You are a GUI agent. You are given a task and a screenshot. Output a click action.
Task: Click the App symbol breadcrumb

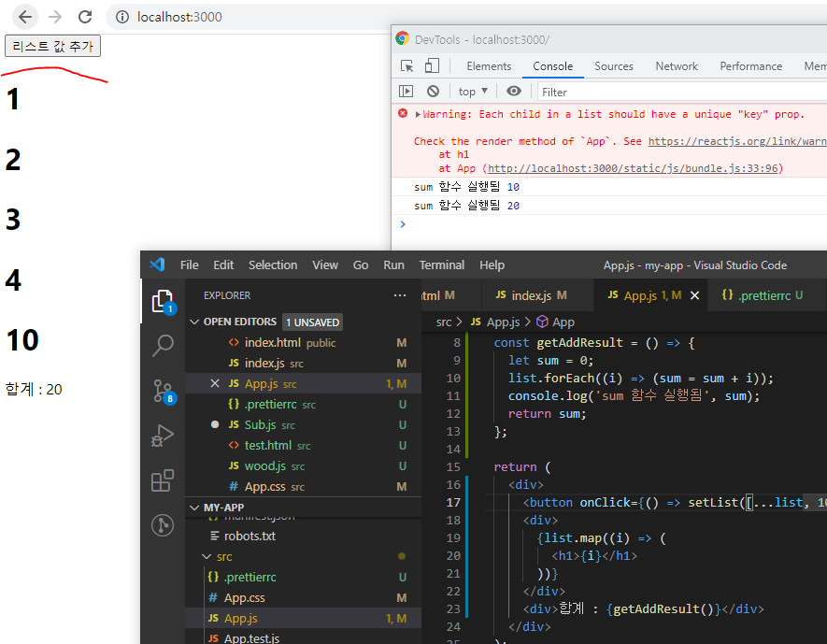(x=555, y=322)
